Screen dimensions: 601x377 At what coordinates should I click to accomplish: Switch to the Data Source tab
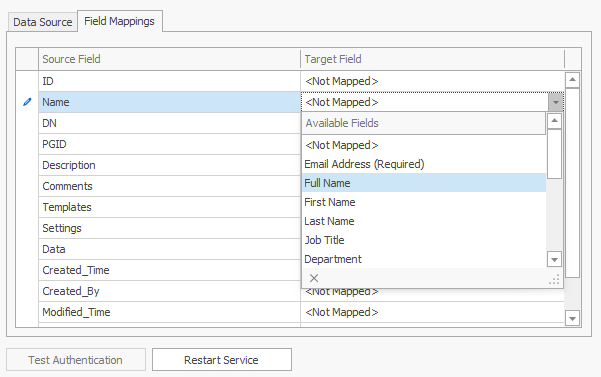43,22
